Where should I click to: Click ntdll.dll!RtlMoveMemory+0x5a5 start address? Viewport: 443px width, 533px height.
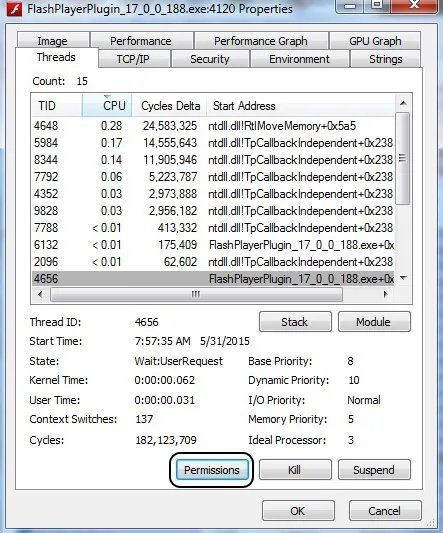click(282, 126)
